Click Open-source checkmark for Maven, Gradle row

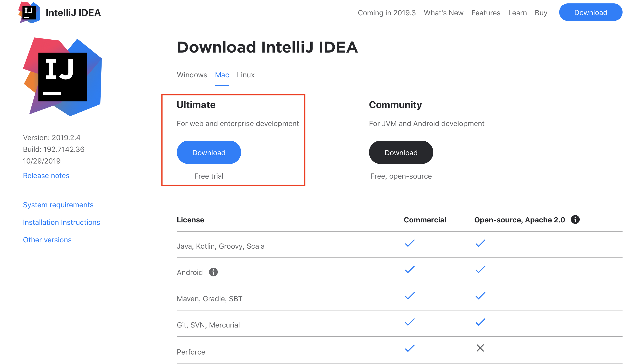pyautogui.click(x=480, y=295)
